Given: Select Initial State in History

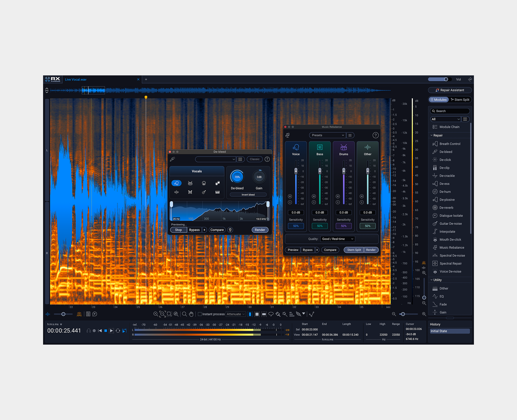Looking at the screenshot, I should click(x=450, y=331).
